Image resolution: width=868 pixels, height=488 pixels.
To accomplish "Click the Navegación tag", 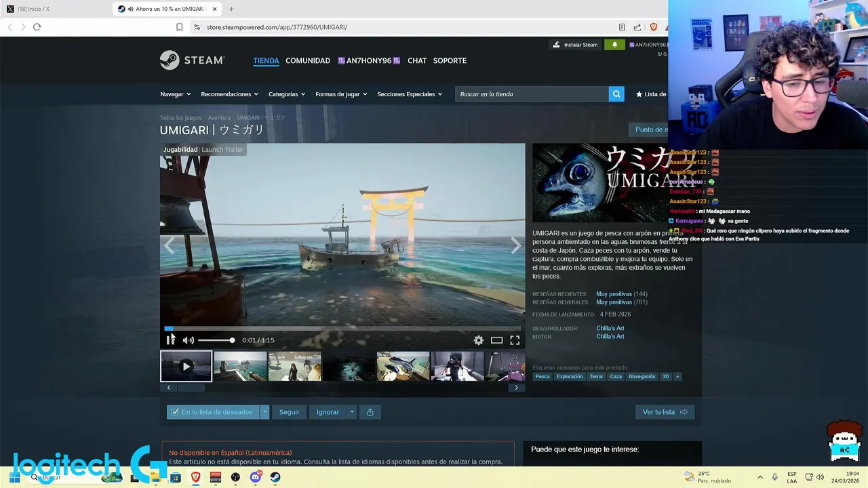I will [x=642, y=376].
